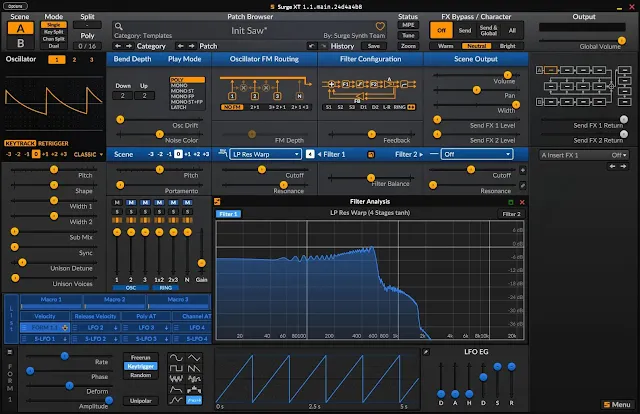Select the sample and hold LFO waveform icon
The image size is (640, 414).
pos(194,379)
